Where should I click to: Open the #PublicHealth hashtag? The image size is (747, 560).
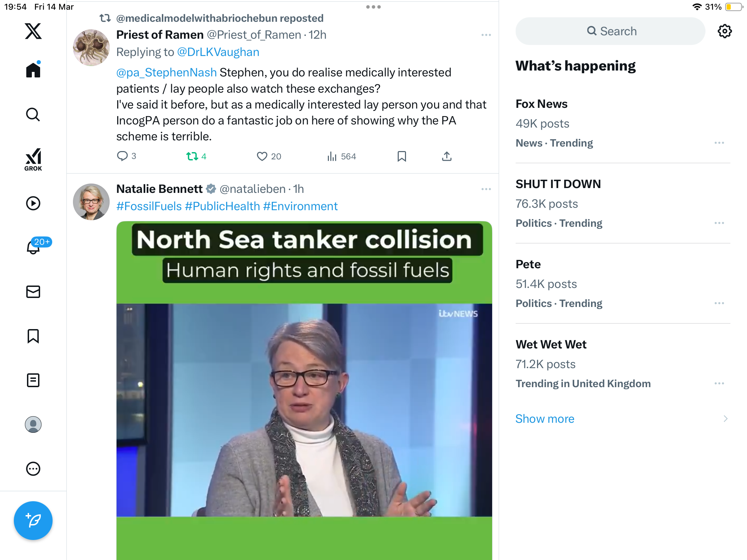(222, 206)
